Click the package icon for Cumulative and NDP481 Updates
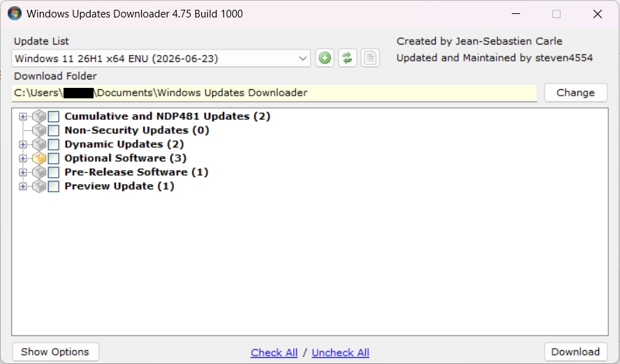 (x=39, y=116)
